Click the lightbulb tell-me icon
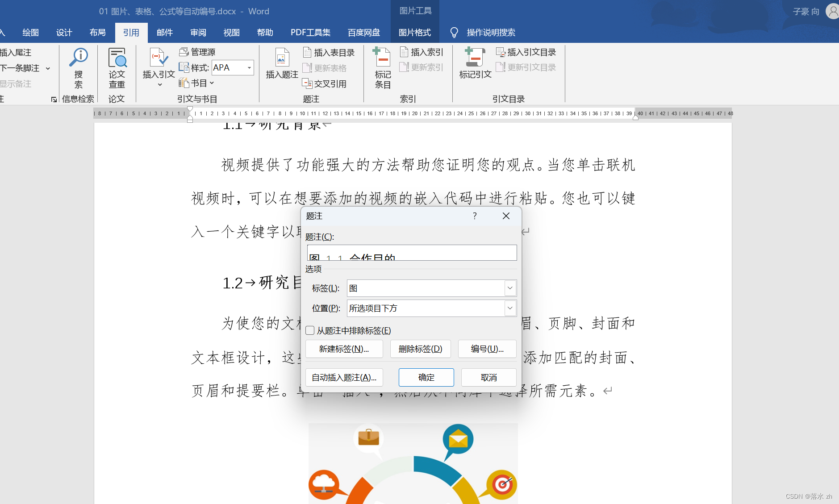This screenshot has height=504, width=839. click(454, 32)
